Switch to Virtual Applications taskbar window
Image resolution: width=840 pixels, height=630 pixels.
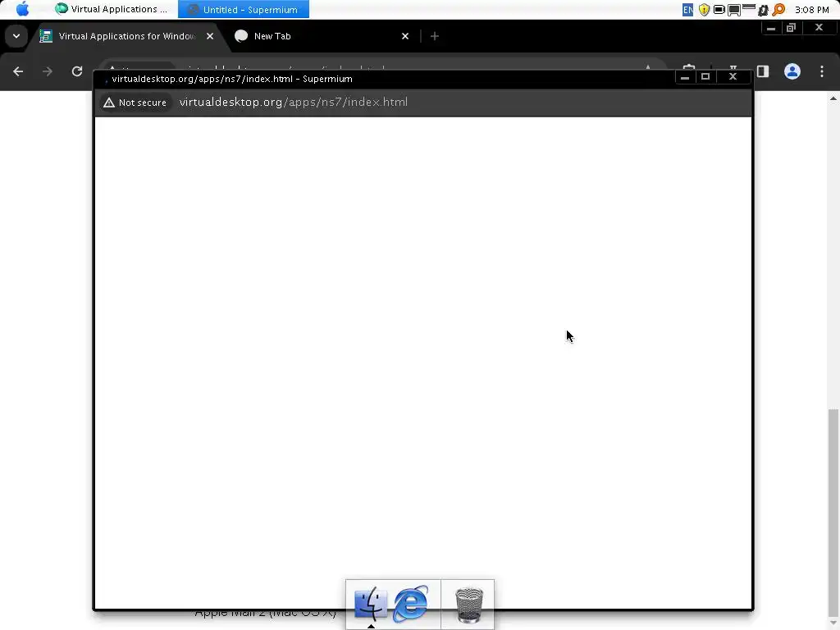pos(112,9)
